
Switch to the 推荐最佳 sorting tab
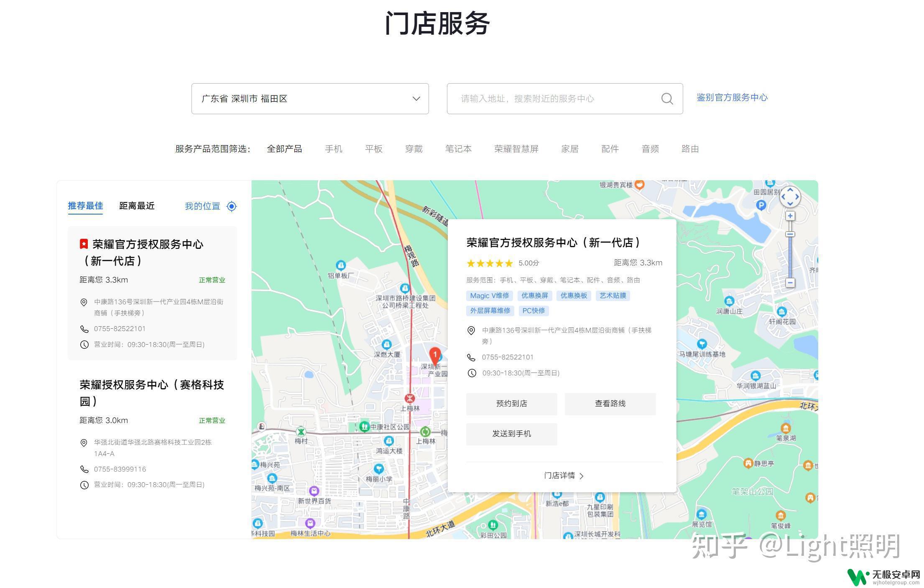[x=85, y=206]
